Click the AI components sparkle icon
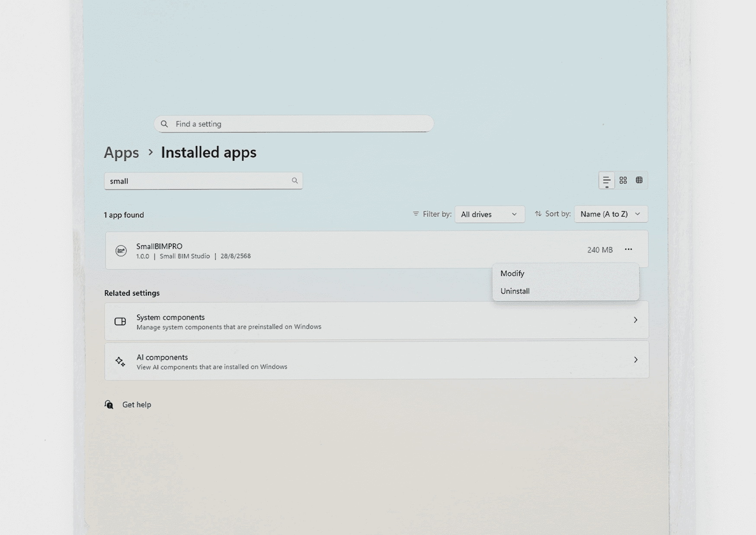This screenshot has width=756, height=535. pos(120,362)
